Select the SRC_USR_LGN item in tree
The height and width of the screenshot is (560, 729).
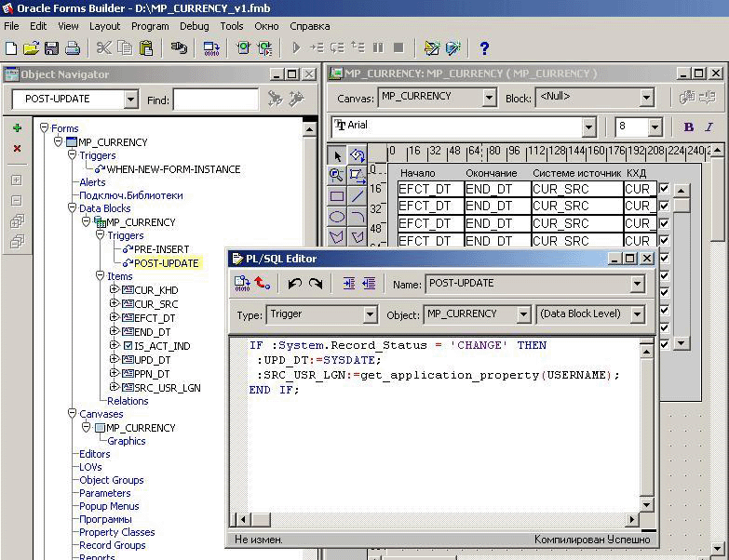(168, 388)
